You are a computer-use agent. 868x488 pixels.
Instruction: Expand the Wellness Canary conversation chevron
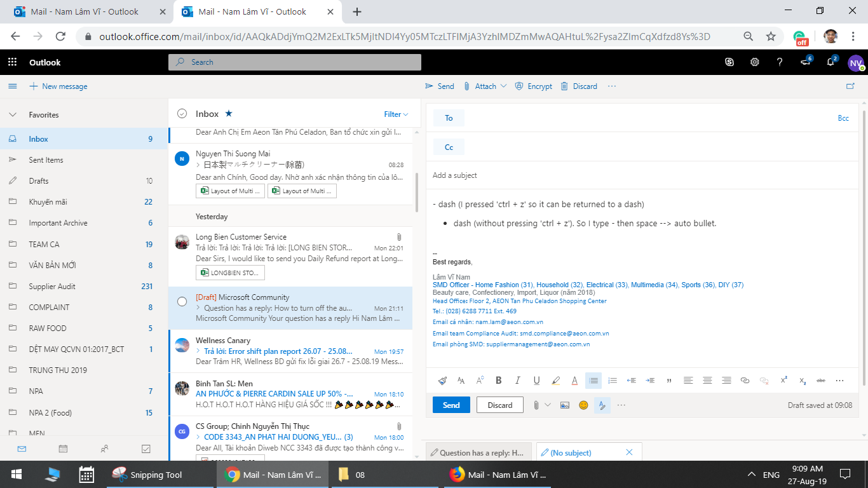[198, 351]
